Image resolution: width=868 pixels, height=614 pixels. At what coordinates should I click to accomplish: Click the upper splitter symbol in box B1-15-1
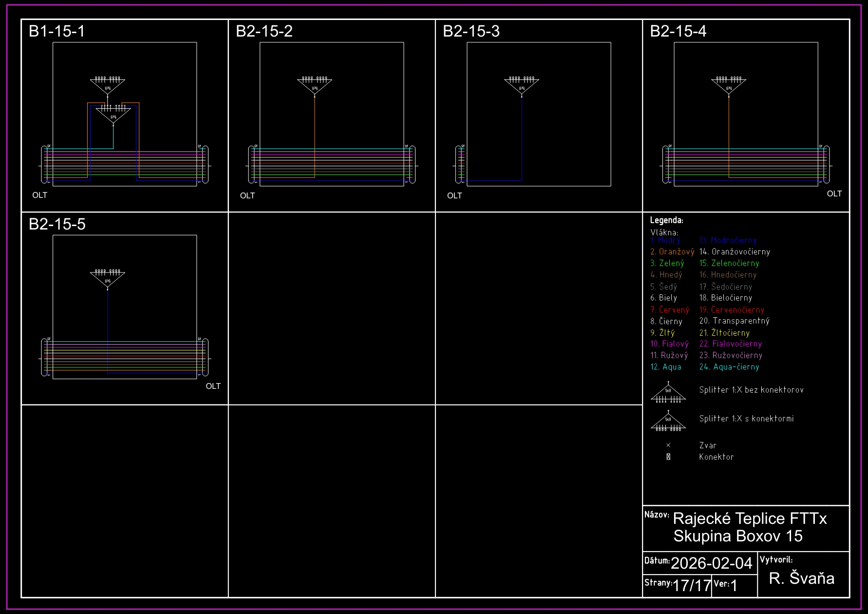(x=108, y=85)
